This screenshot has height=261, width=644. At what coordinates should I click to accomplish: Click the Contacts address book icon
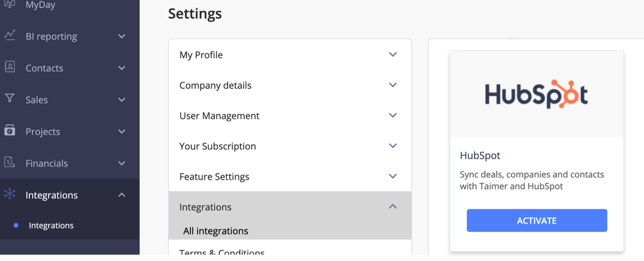point(9,67)
